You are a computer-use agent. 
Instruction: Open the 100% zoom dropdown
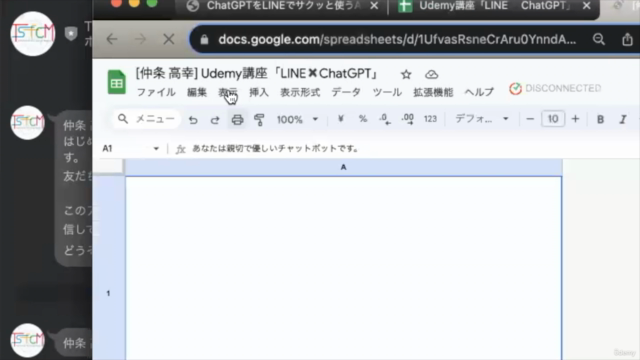(x=297, y=120)
